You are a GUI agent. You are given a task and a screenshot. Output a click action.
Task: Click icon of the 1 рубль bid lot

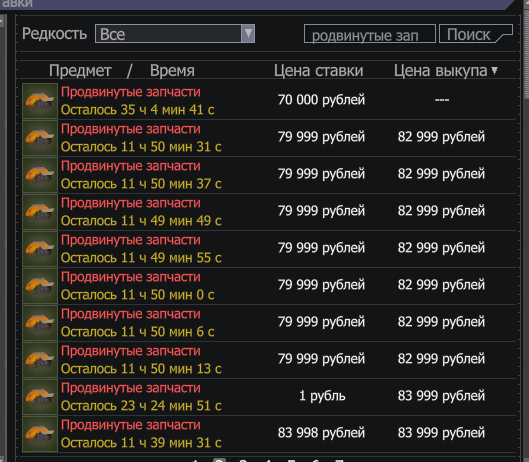(40, 397)
